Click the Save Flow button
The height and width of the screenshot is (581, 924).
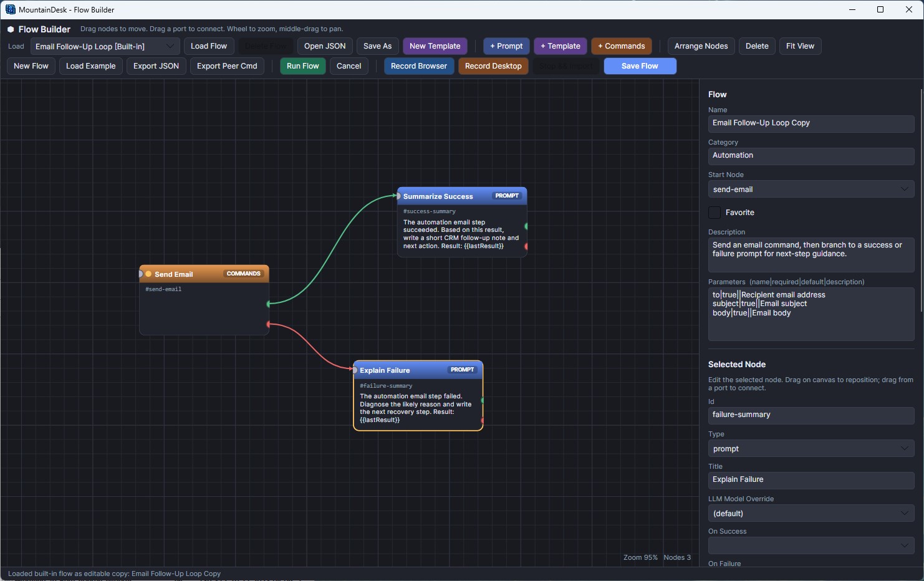(x=640, y=66)
